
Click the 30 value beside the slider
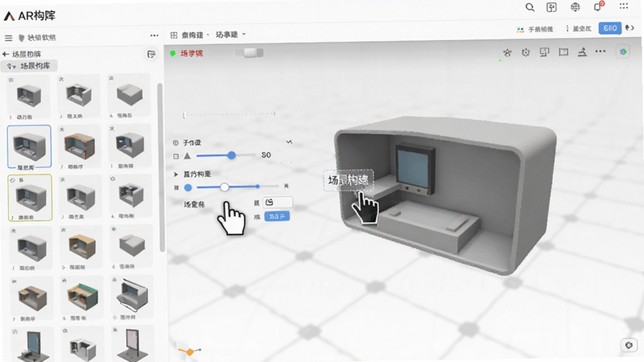coord(266,155)
